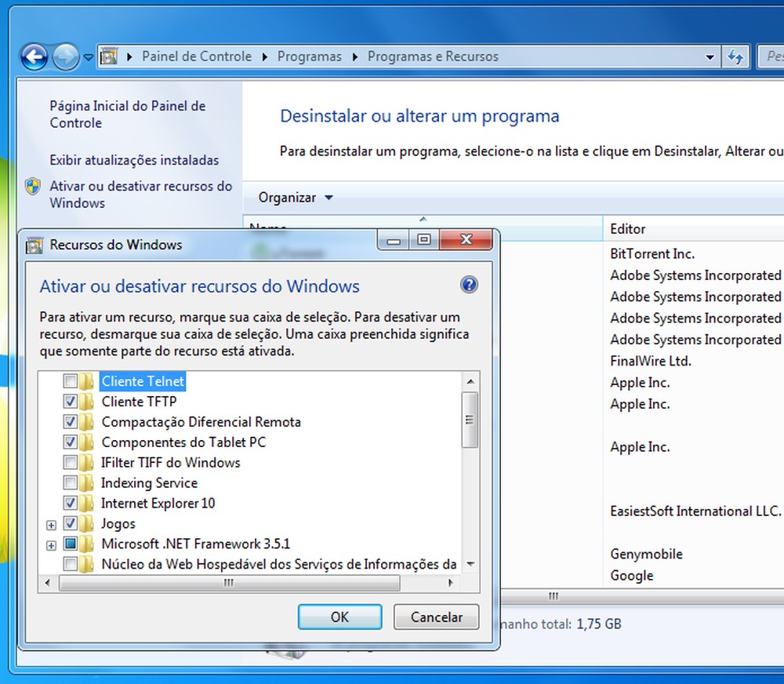The image size is (784, 684).
Task: Click the refresh icon in the address bar
Action: point(736,56)
